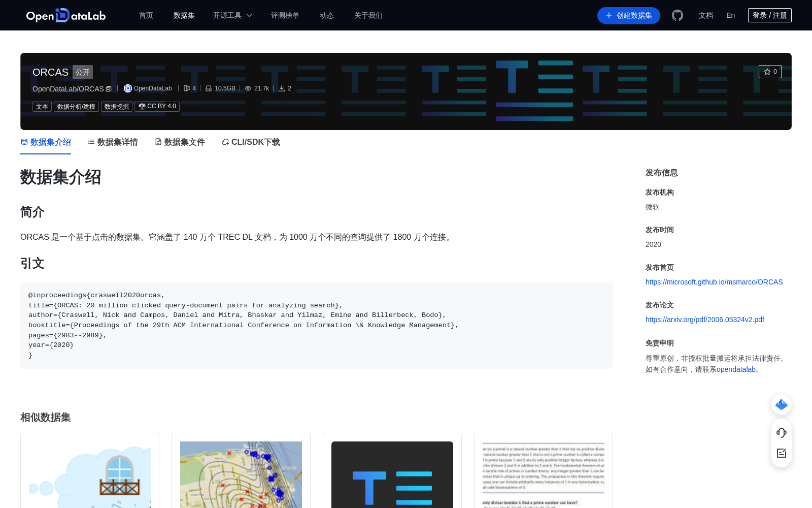Click the OpenDataLab logo
The height and width of the screenshot is (508, 812).
66,15
